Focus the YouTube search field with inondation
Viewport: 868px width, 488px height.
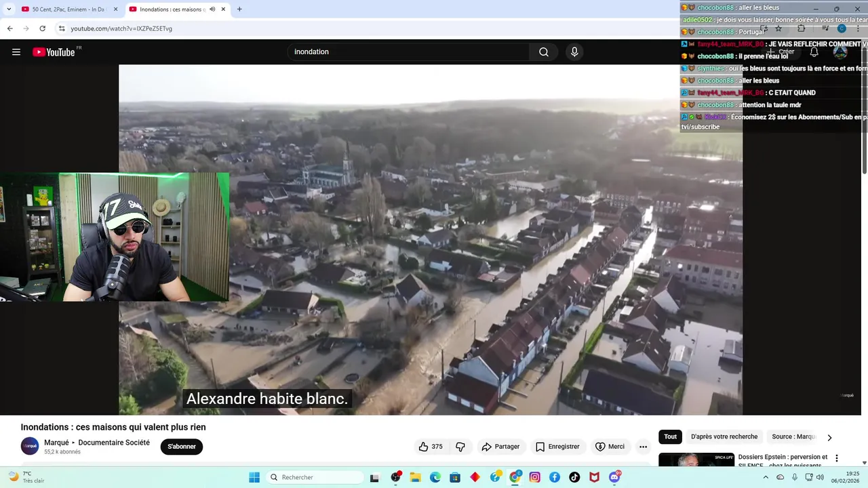[x=409, y=52]
